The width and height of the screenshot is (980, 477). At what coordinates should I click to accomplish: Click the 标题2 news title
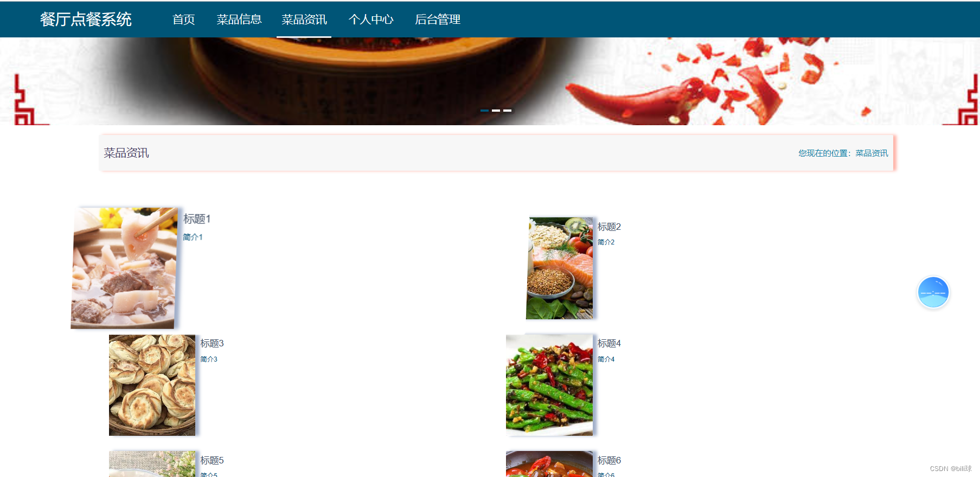click(x=609, y=227)
